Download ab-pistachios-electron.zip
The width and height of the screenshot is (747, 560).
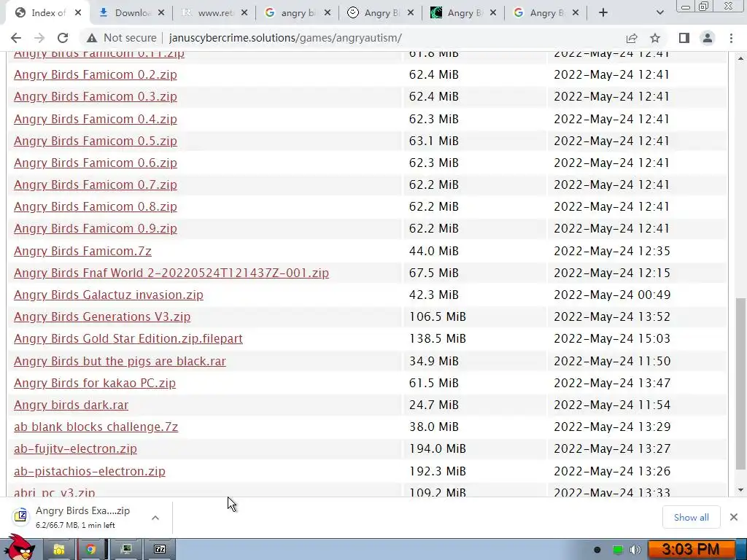90,471
